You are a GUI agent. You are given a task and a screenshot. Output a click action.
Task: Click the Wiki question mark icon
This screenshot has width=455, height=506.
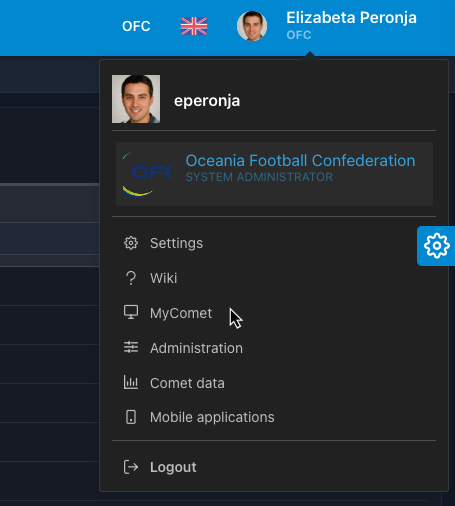click(131, 278)
